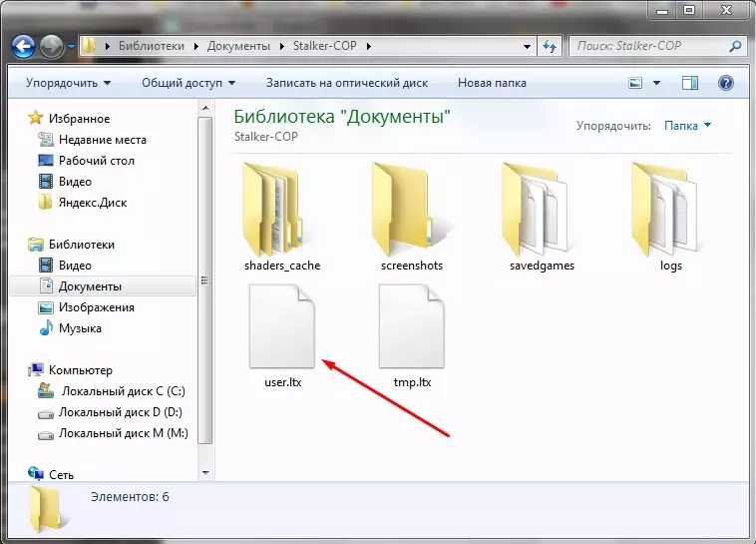756x544 pixels.
Task: Open the Общий доступ menu
Action: coord(189,83)
